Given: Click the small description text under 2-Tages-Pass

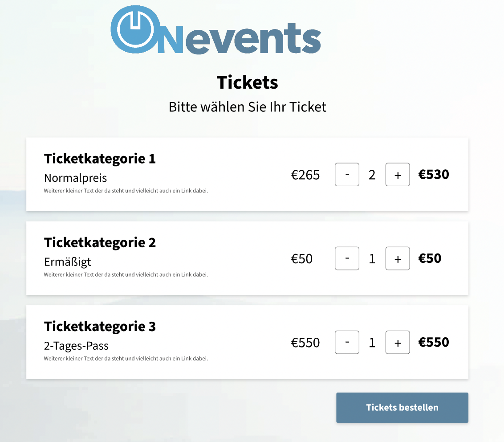Looking at the screenshot, I should 126,359.
